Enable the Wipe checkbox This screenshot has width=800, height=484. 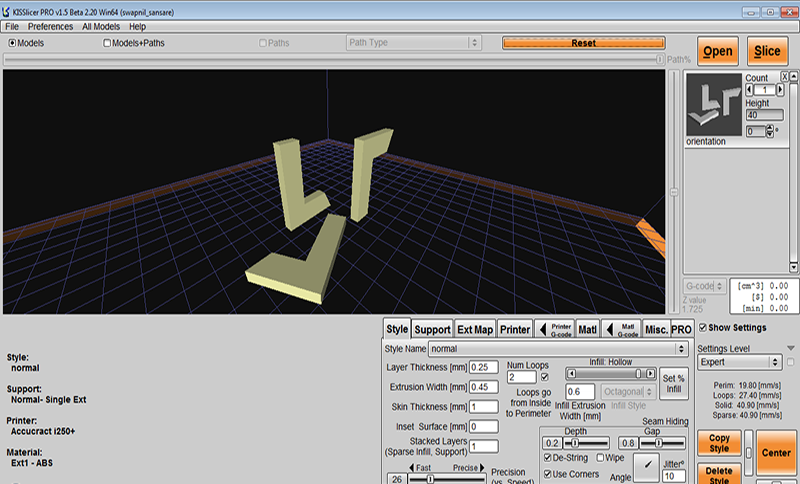click(x=601, y=457)
